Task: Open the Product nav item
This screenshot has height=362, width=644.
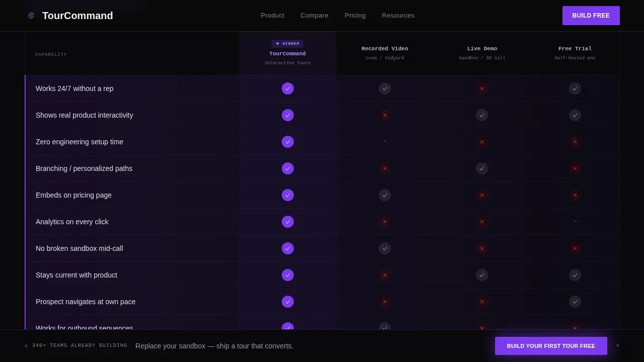Action: click(272, 16)
